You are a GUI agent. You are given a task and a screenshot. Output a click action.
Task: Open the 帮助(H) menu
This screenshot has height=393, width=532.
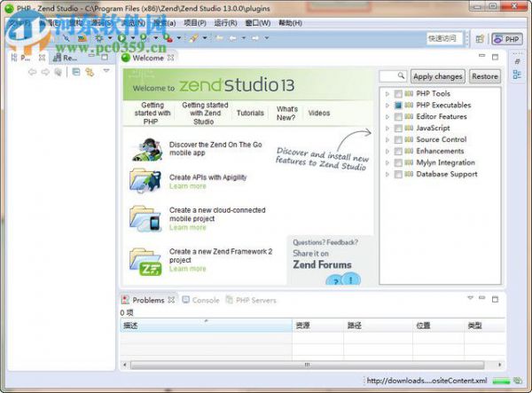coord(291,23)
